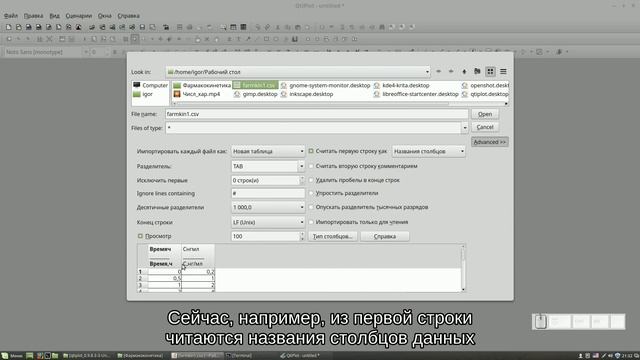This screenshot has width=640, height=360.
Task: Open the Названия столбцов dropdown
Action: point(429,151)
